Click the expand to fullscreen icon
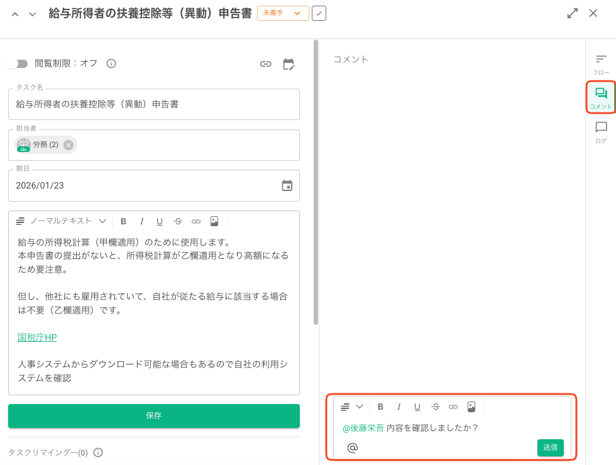Image resolution: width=616 pixels, height=465 pixels. [572, 13]
